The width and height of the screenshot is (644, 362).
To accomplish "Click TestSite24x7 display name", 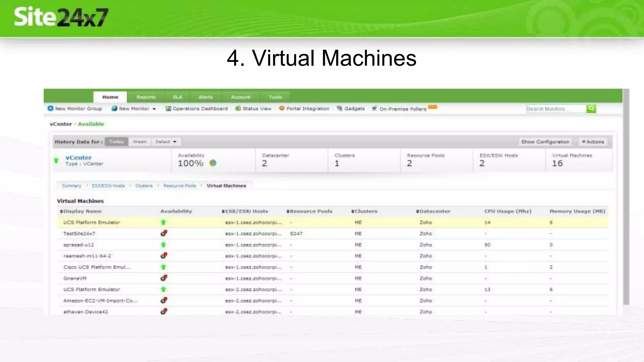I will pos(79,233).
